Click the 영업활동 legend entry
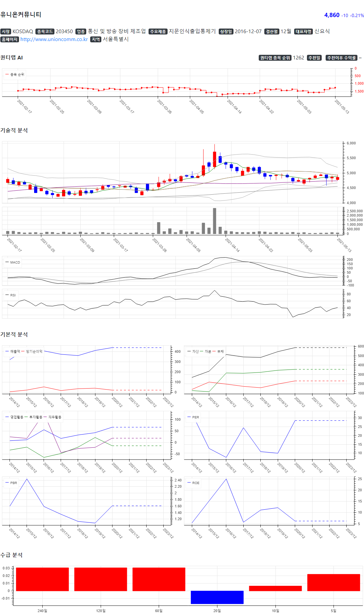364x616 pixels. pos(14,417)
